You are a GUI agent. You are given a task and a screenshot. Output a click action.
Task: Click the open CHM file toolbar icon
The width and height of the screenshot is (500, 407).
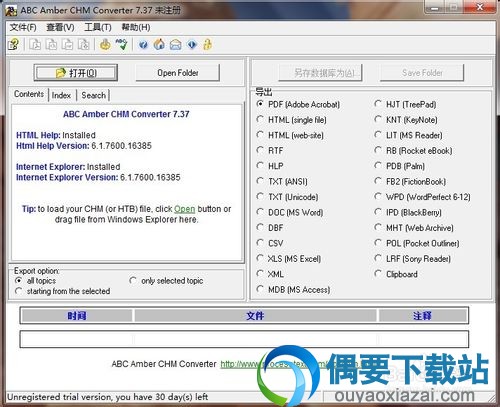14,44
